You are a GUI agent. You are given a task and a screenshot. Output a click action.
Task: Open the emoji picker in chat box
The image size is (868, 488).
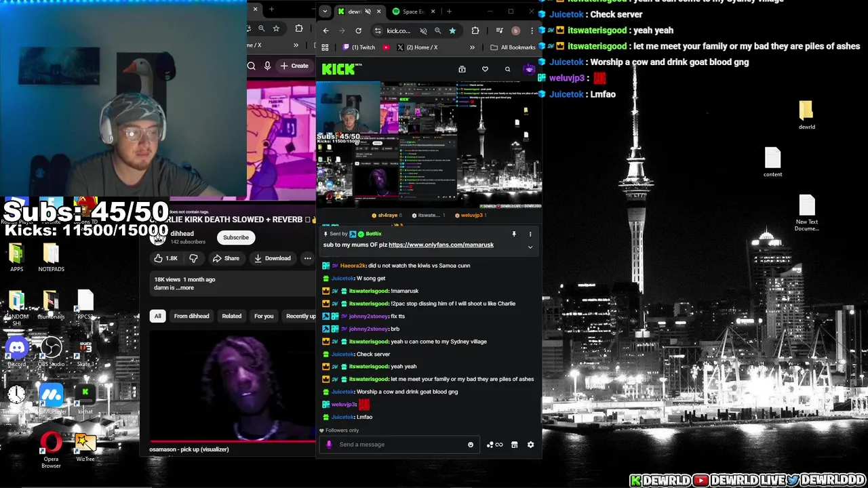point(471,445)
